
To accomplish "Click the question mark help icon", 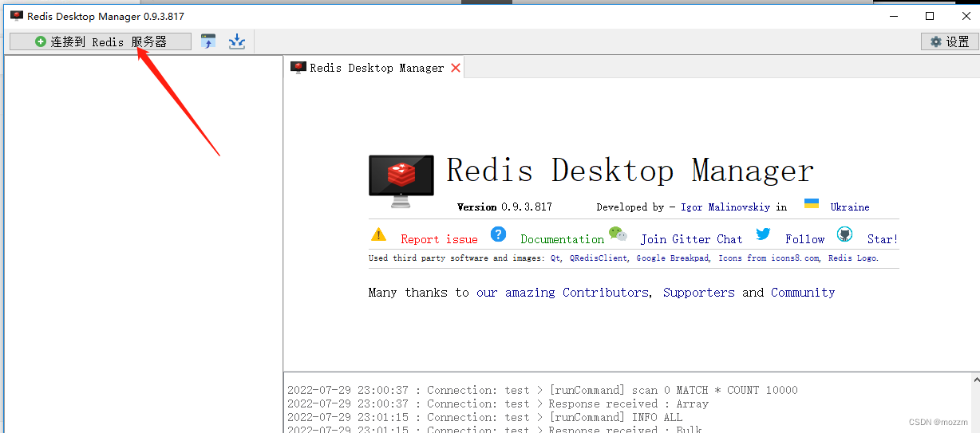I will pos(499,234).
